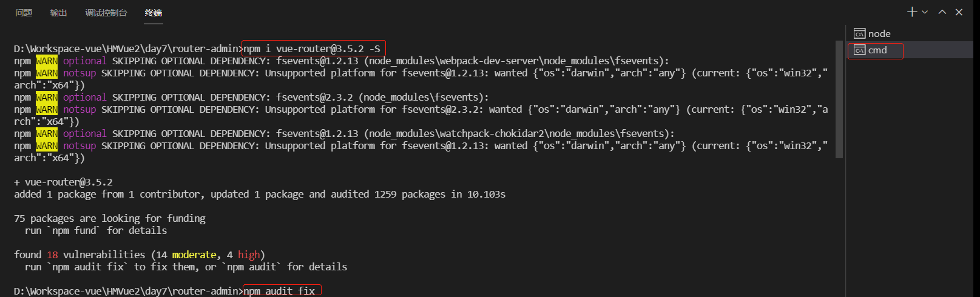Open the 输出 tab
This screenshot has width=980, height=297.
pyautogui.click(x=58, y=13)
